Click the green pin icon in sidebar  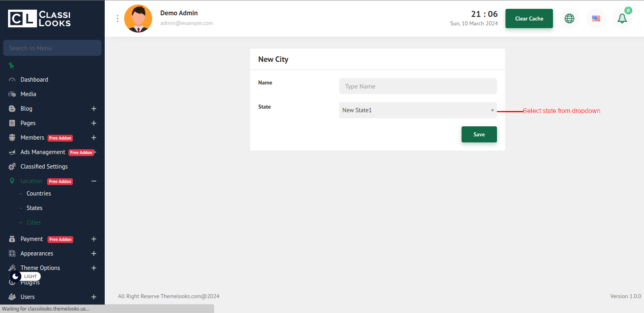pyautogui.click(x=11, y=66)
